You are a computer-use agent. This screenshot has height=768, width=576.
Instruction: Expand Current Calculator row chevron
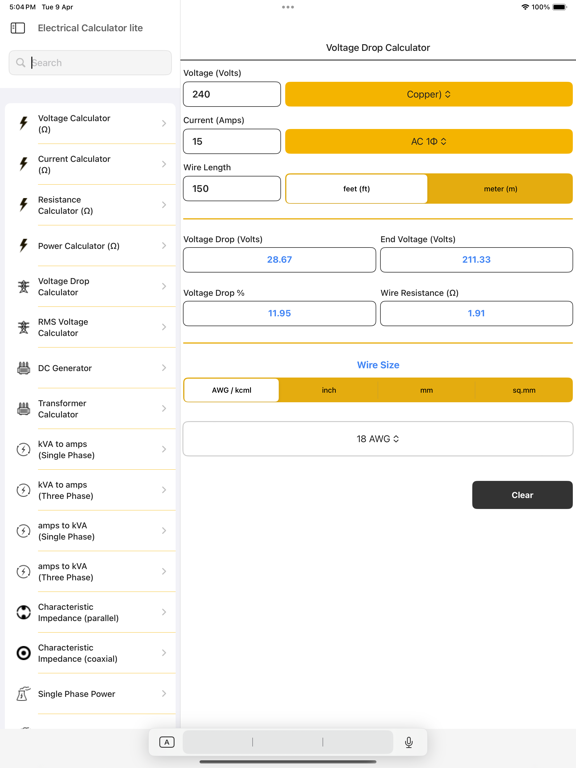pos(164,164)
